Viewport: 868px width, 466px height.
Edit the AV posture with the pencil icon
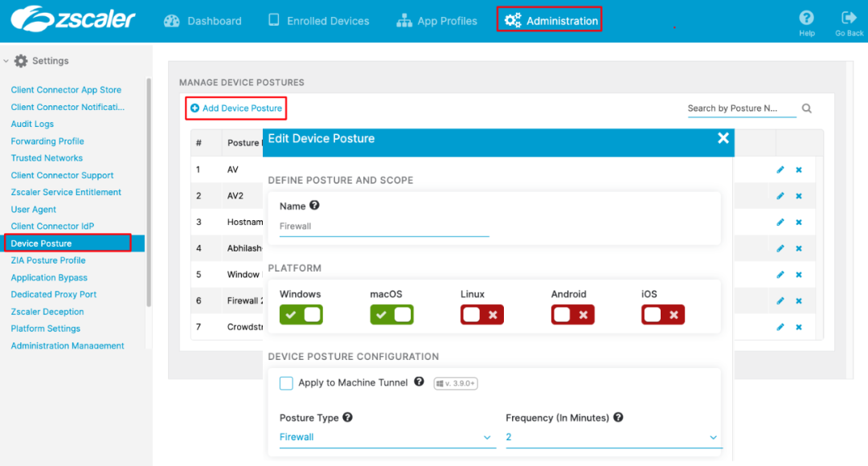point(779,170)
